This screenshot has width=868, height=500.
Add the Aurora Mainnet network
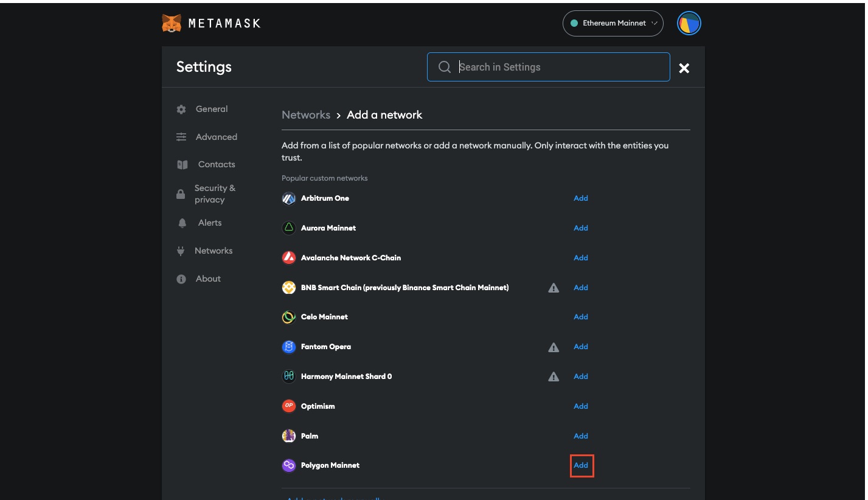[x=580, y=227]
